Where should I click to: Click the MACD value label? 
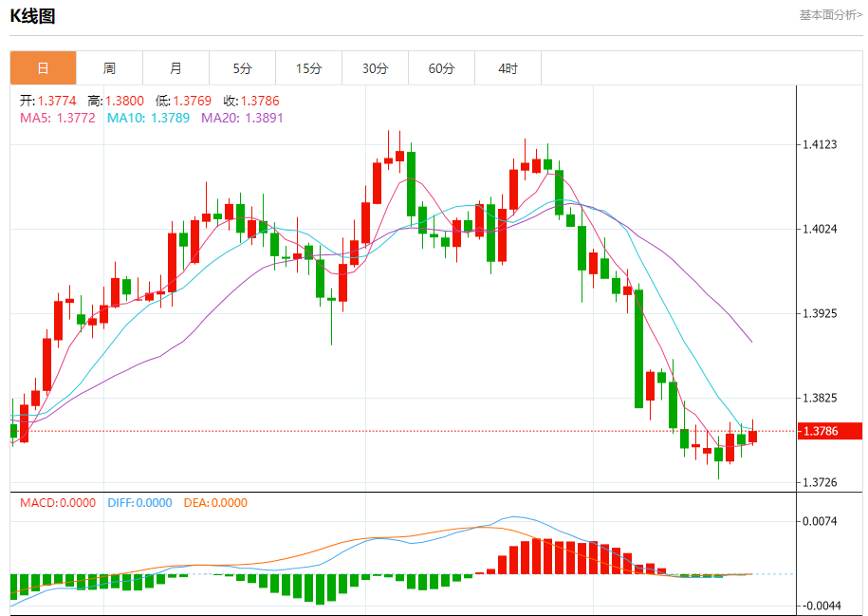click(x=58, y=503)
